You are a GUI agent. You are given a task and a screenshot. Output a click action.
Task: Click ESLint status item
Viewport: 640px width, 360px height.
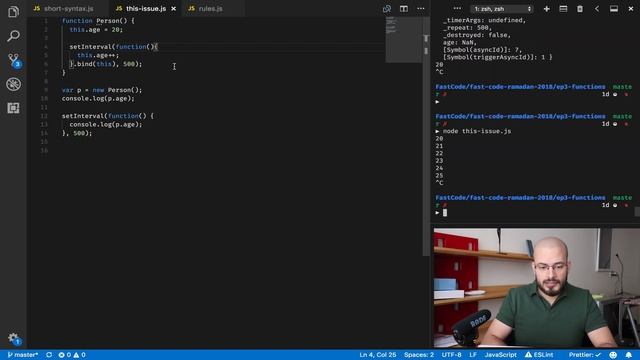tap(539, 355)
